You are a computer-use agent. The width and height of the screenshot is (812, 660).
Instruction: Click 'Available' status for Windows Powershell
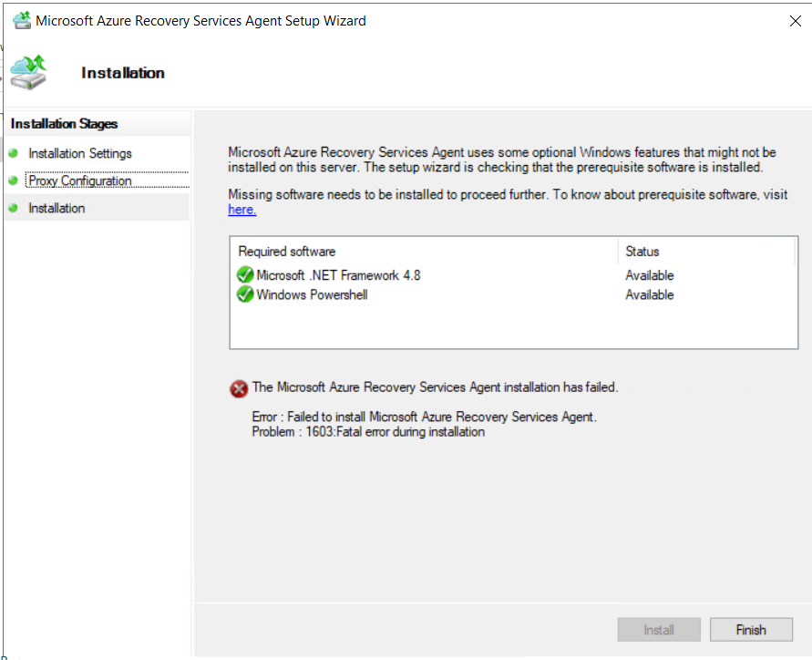[650, 294]
